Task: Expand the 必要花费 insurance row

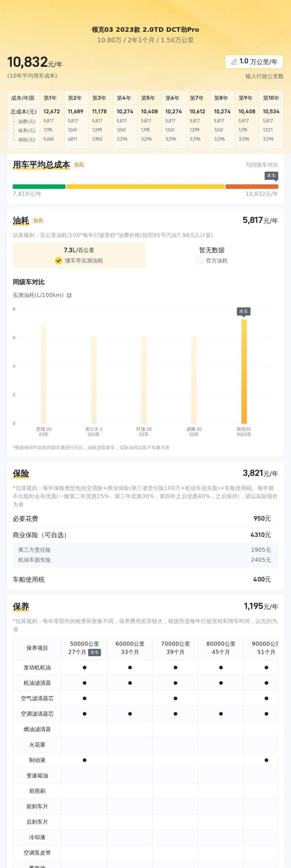Action: point(145,519)
